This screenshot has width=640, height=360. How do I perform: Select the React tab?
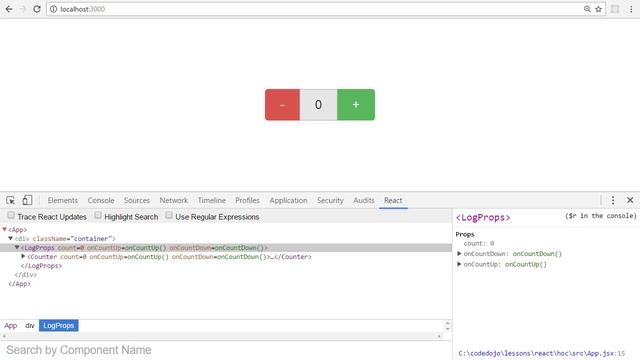[393, 200]
